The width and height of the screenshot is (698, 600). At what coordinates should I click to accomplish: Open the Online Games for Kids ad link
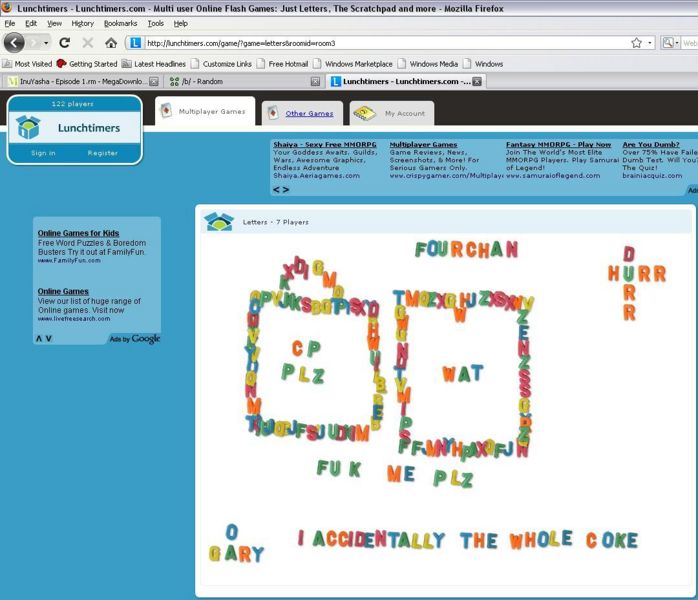pos(78,233)
